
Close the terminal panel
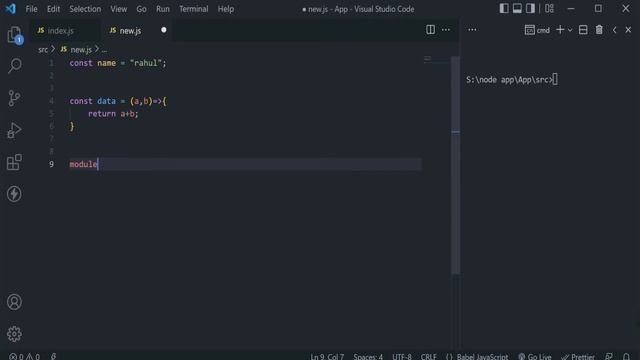[x=628, y=30]
